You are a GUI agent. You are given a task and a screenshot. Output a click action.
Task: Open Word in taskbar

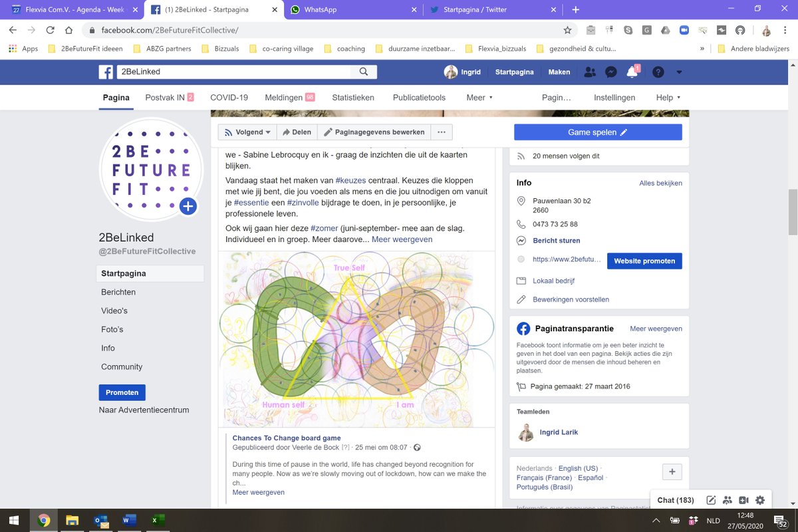tap(130, 520)
